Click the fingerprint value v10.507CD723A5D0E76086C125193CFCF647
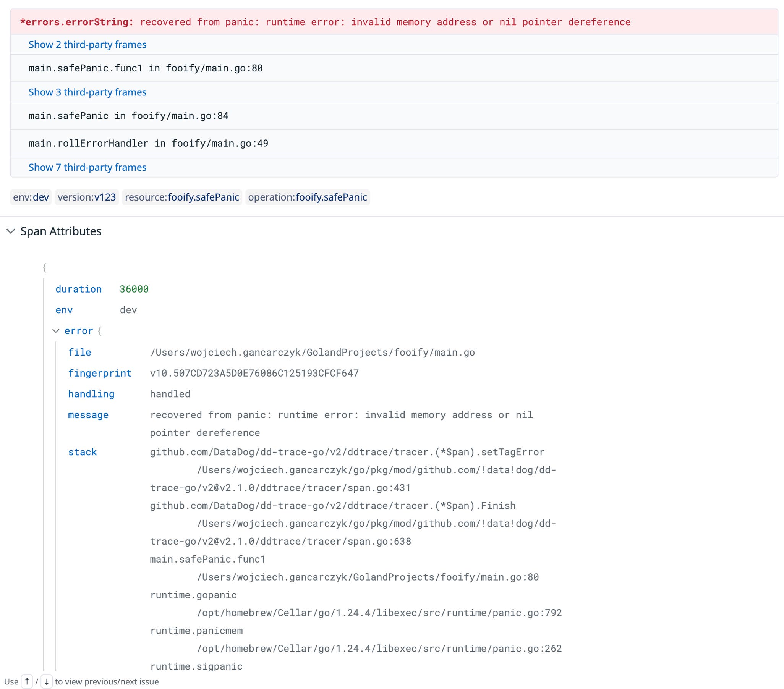 254,373
